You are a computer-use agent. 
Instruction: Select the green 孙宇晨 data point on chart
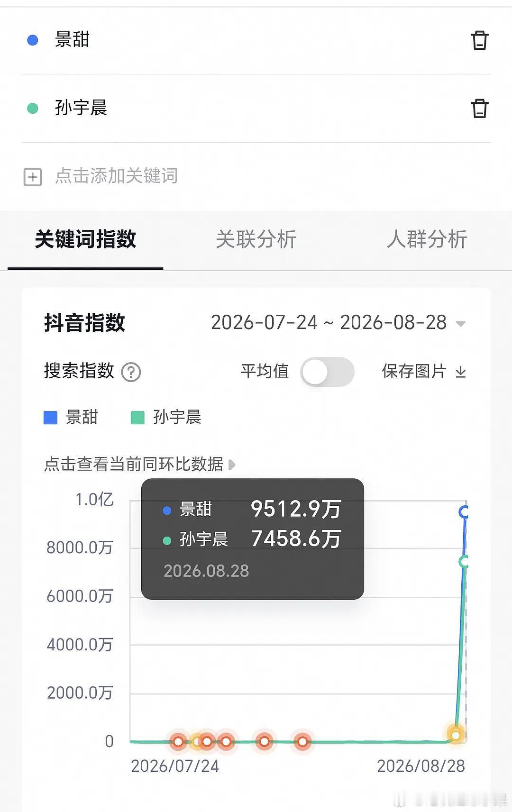coord(464,562)
